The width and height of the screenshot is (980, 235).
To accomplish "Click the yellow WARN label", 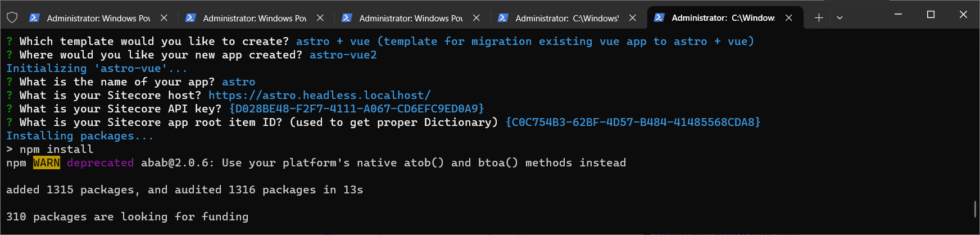I will (x=47, y=162).
